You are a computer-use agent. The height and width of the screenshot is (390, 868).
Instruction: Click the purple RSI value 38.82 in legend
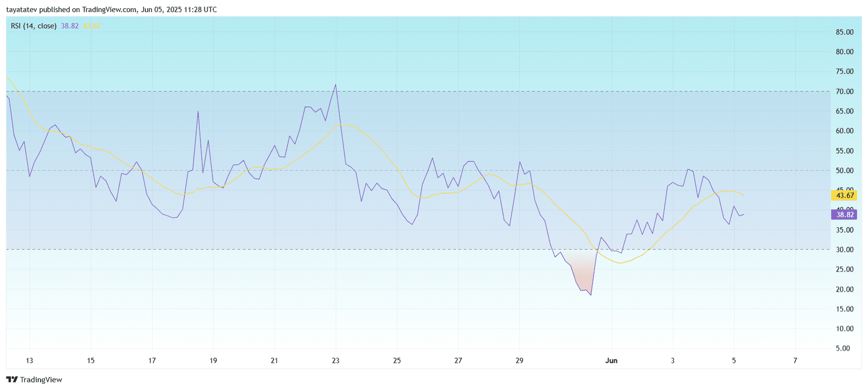70,26
